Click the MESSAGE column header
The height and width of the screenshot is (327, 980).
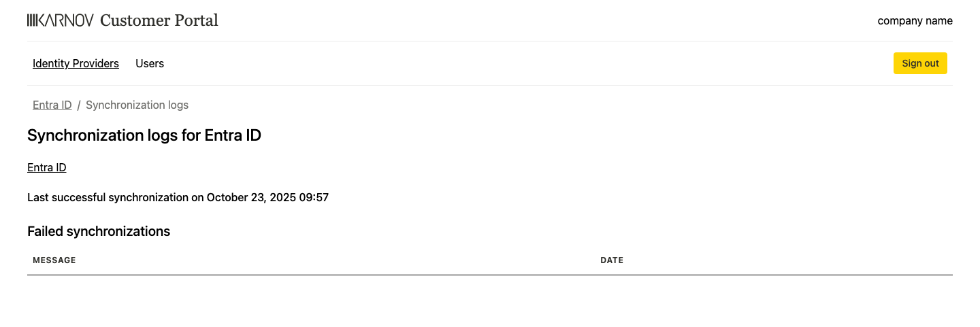pyautogui.click(x=54, y=260)
